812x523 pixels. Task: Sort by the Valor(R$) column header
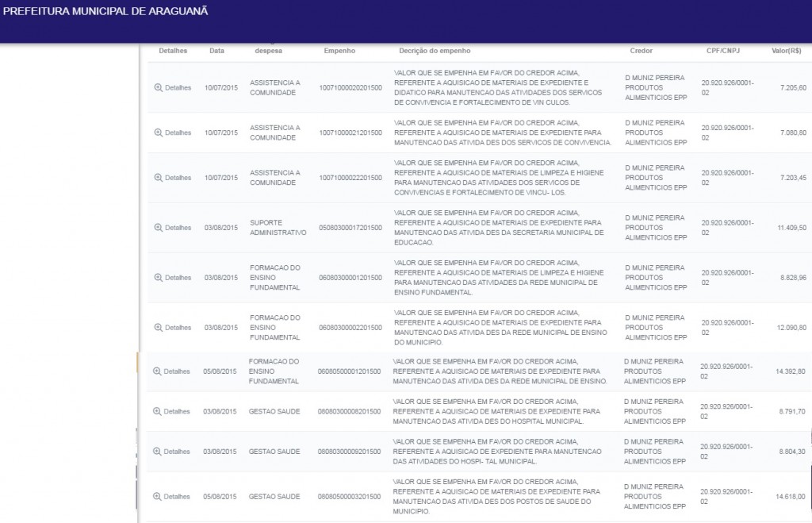[786, 51]
